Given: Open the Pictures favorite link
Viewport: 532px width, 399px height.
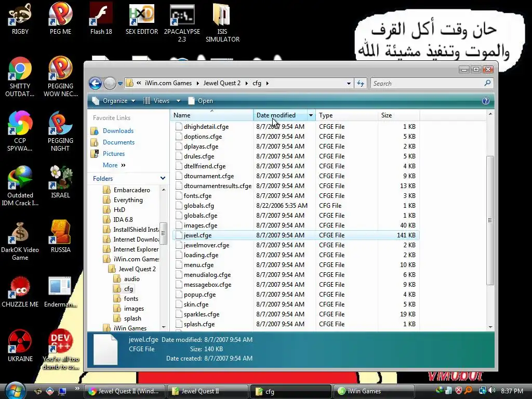Looking at the screenshot, I should tap(114, 154).
